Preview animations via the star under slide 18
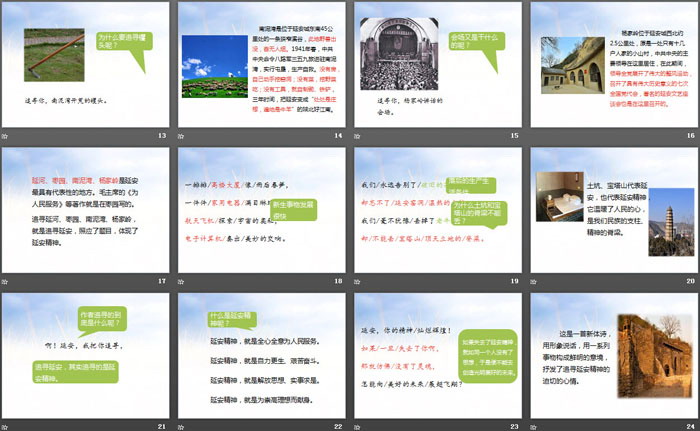700x431 pixels. coord(181,281)
